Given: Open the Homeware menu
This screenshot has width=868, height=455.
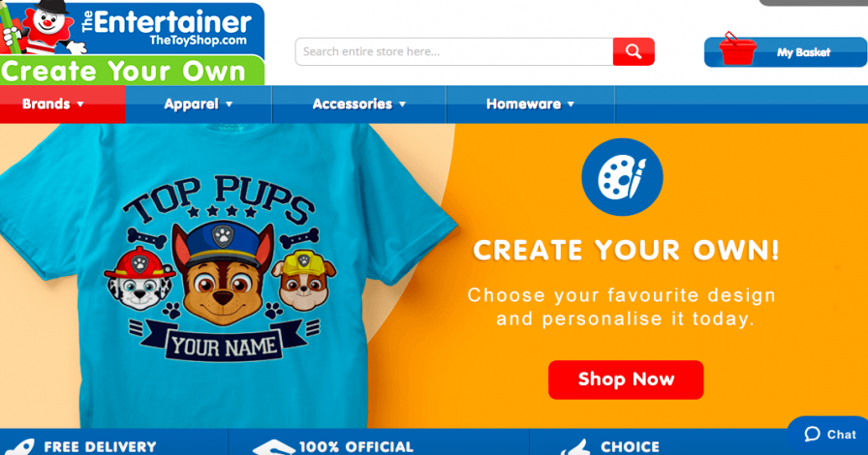Looking at the screenshot, I should tap(530, 104).
